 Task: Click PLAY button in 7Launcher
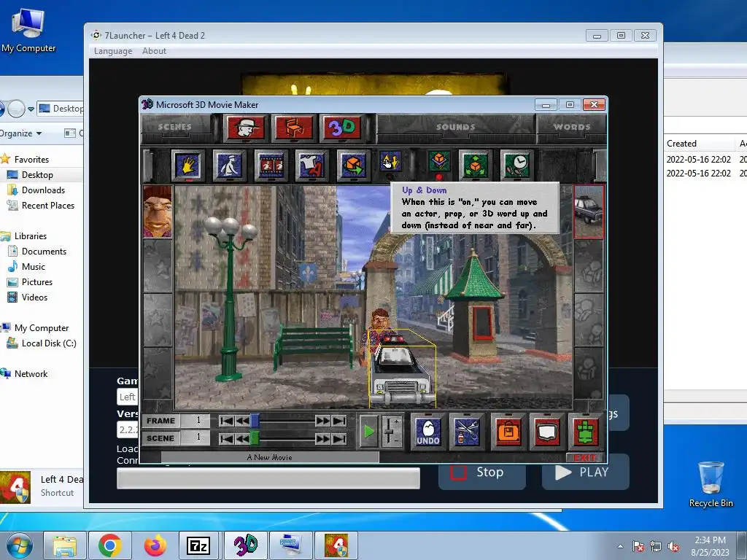point(586,472)
